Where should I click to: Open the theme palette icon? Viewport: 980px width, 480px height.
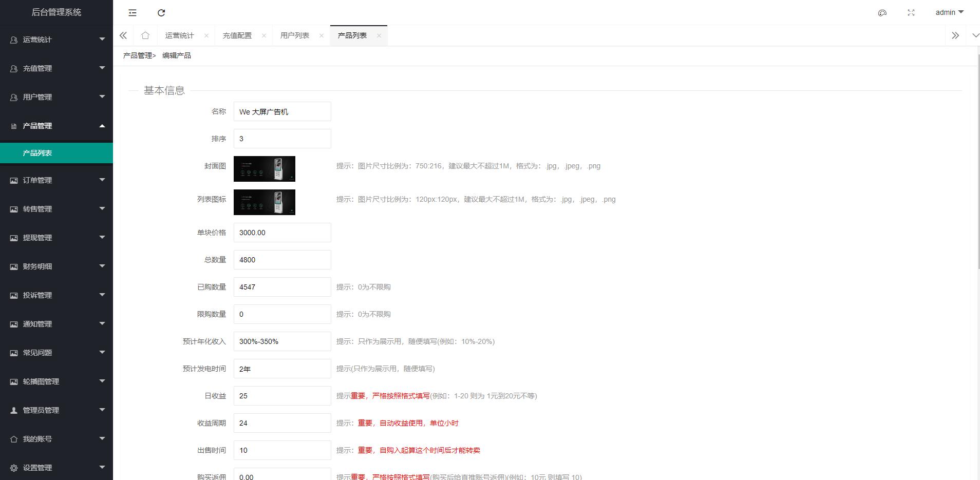(882, 13)
